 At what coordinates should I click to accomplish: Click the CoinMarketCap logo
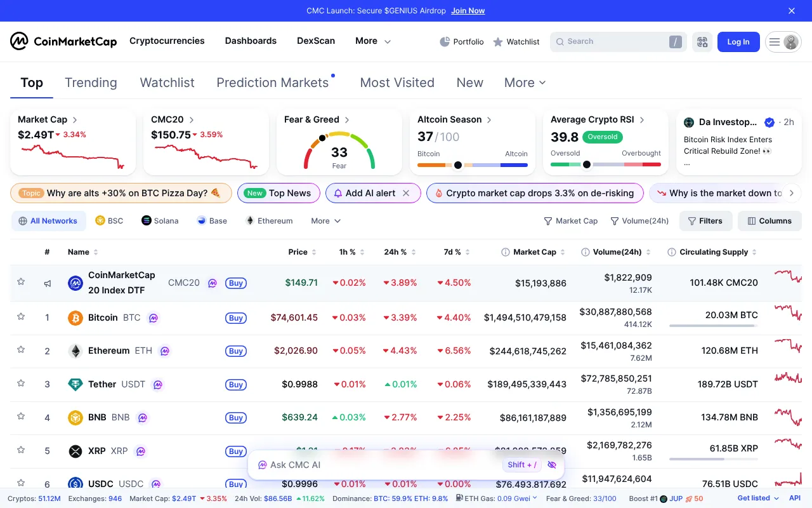point(63,41)
